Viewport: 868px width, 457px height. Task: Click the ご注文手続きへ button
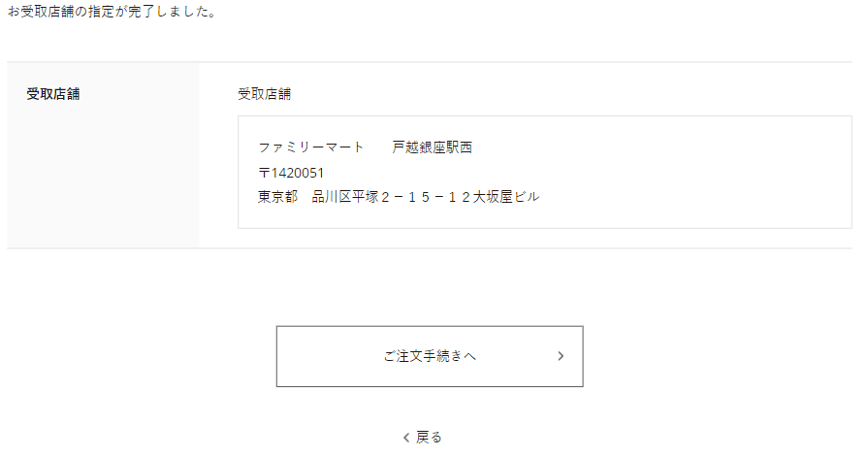tap(430, 356)
